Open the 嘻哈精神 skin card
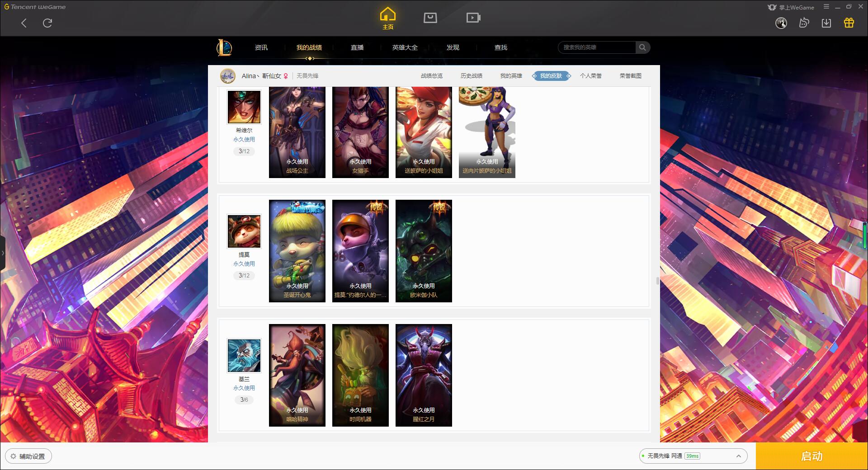Screen dimensions: 868x470 click(297, 375)
